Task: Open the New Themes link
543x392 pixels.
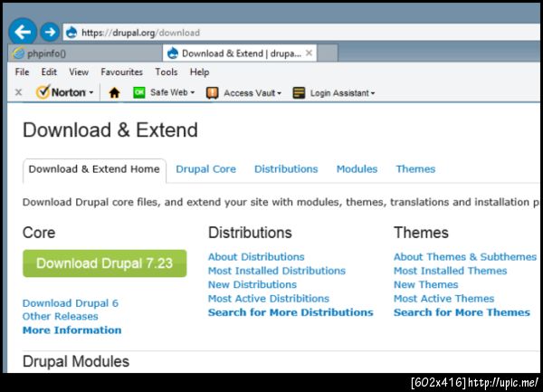Action: [x=426, y=284]
